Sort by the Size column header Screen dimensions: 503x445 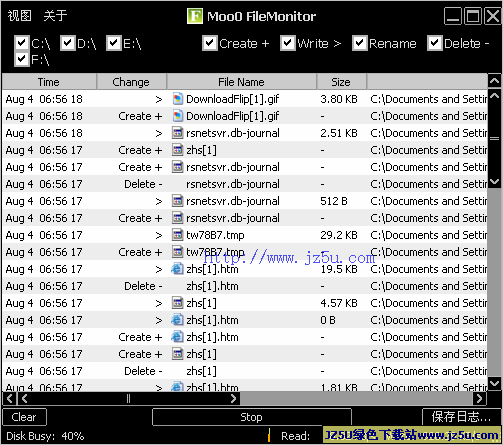341,82
